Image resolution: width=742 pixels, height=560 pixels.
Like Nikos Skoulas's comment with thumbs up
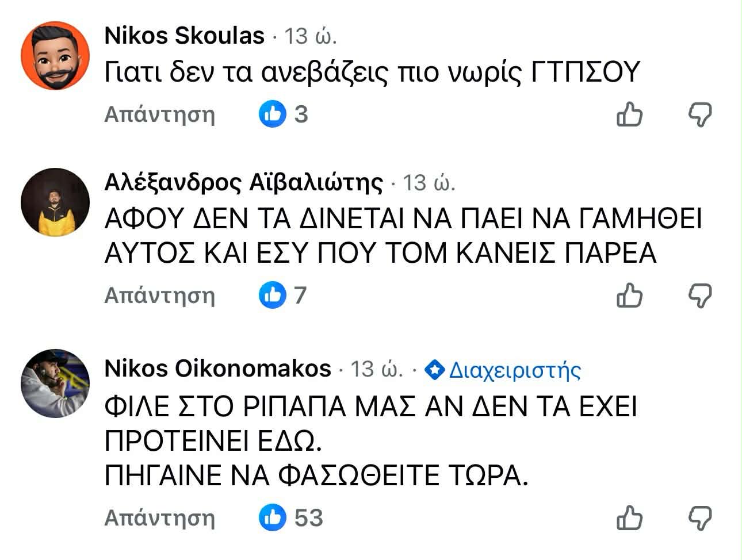click(629, 114)
